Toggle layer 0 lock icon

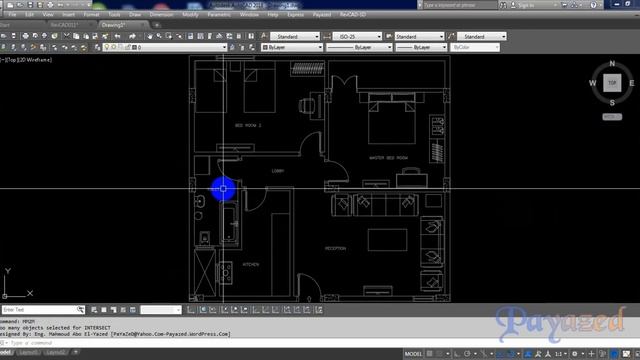127,47
